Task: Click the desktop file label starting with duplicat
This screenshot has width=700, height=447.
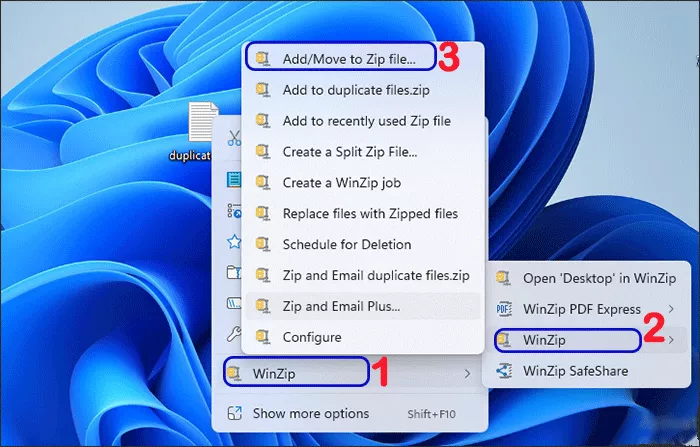Action: tap(190, 155)
